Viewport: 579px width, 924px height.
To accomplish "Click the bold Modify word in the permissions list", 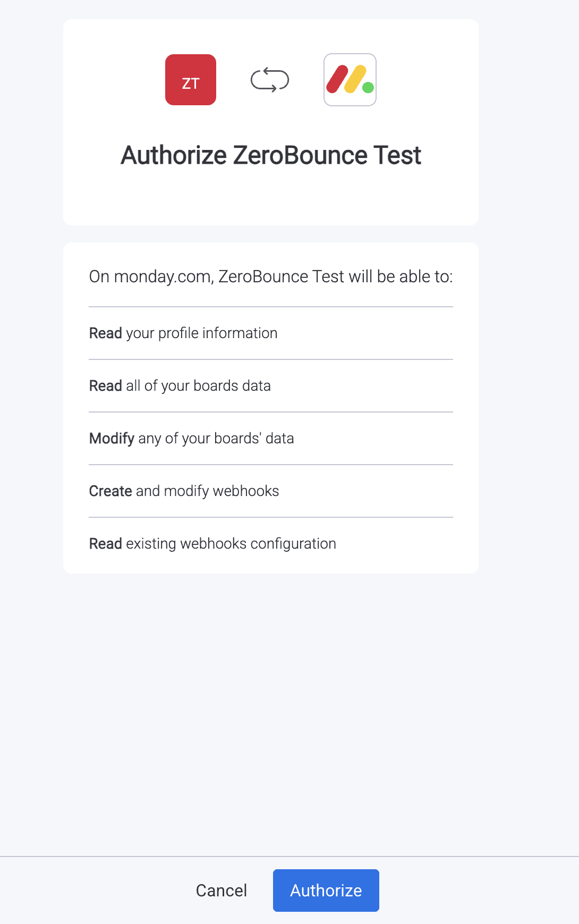I will [112, 438].
